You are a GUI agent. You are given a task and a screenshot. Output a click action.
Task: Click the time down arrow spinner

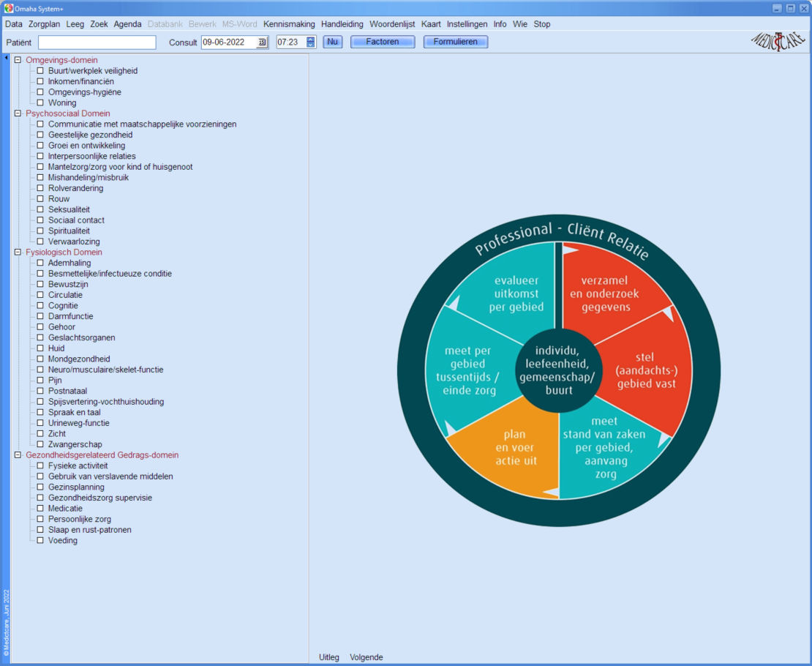311,45
